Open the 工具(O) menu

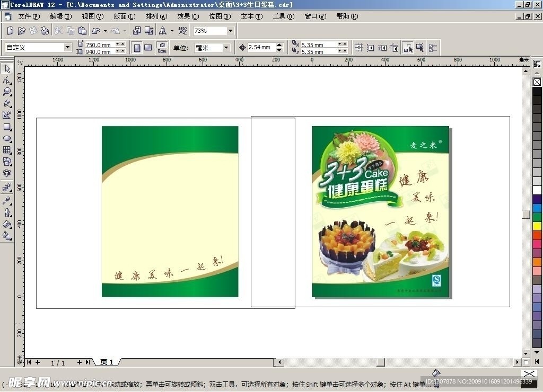click(284, 16)
